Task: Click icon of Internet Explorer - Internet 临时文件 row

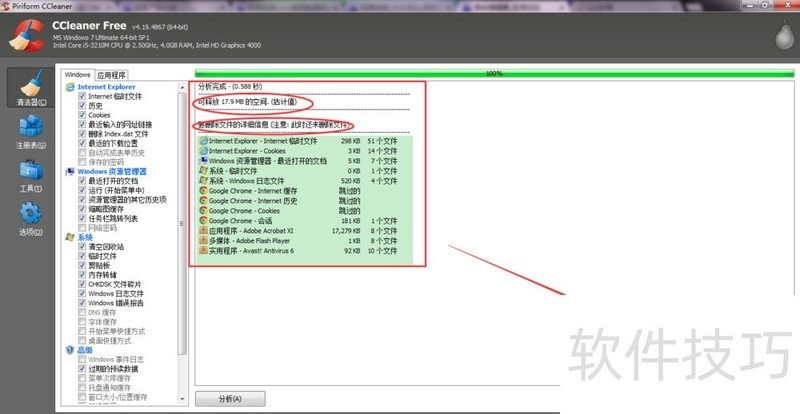Action: (204, 140)
